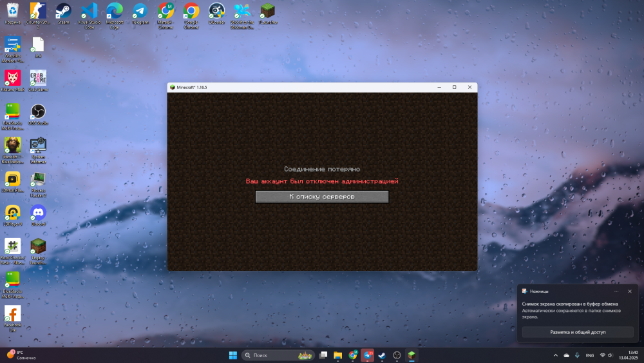
Task: Select the LDMultiPlayer desktop icon
Action: click(x=13, y=182)
